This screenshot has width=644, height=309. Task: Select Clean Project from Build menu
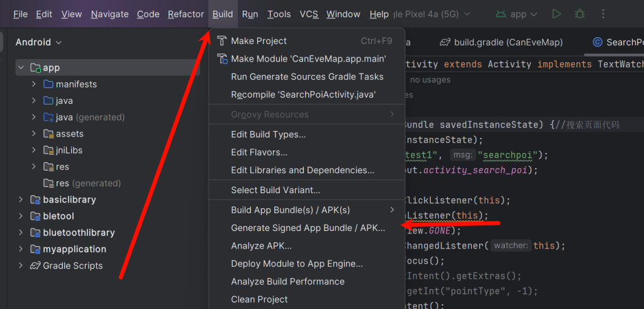point(259,299)
